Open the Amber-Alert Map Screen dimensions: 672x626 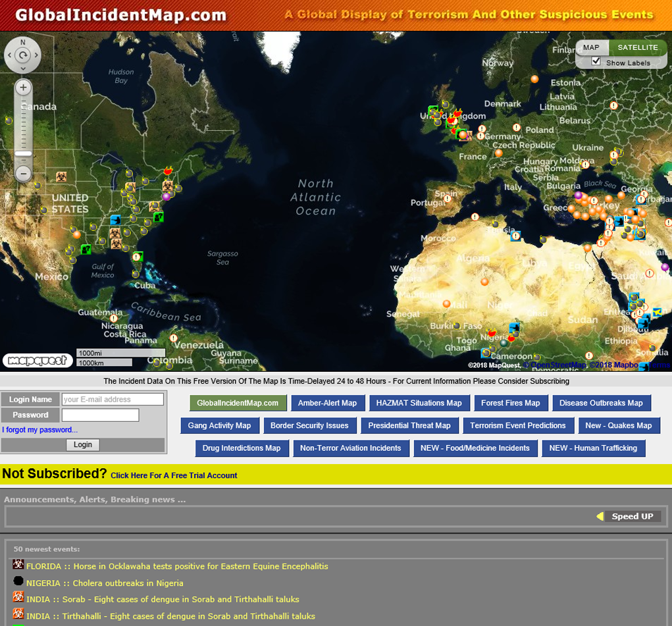[x=327, y=403]
